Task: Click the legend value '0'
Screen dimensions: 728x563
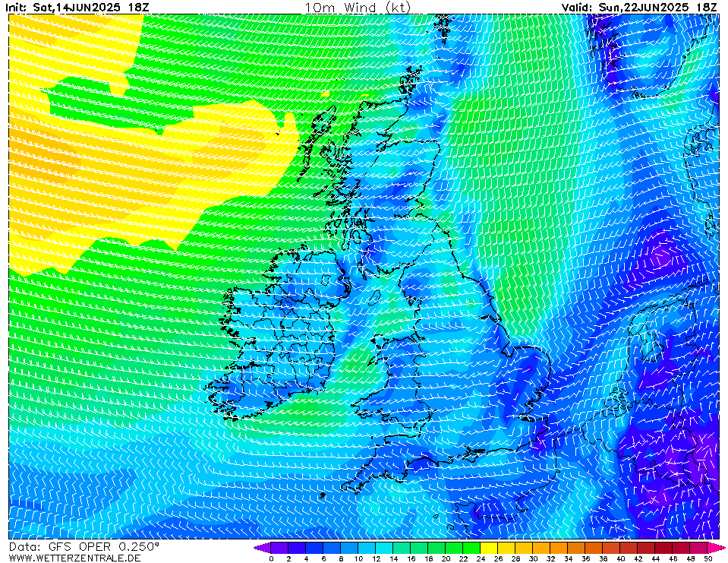Action: point(271,558)
